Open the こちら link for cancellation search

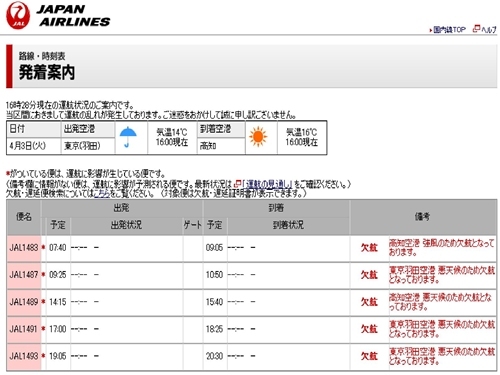102,193
